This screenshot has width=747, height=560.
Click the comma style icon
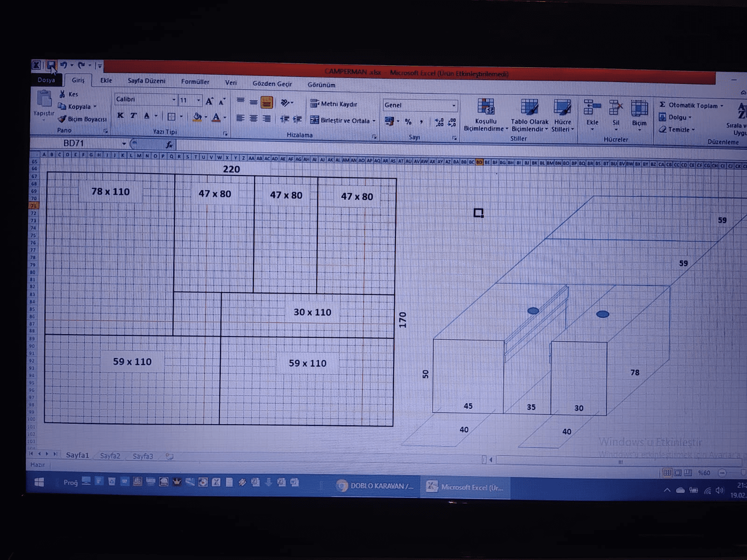click(x=422, y=122)
